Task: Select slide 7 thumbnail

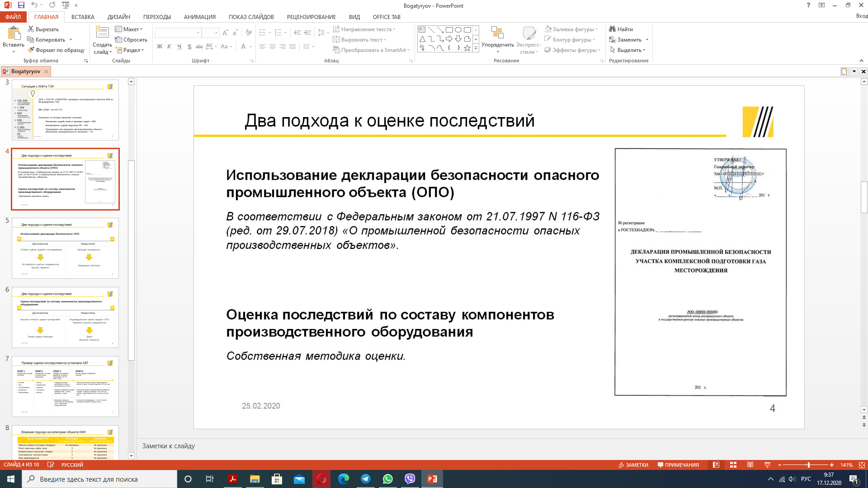Action: coord(65,386)
